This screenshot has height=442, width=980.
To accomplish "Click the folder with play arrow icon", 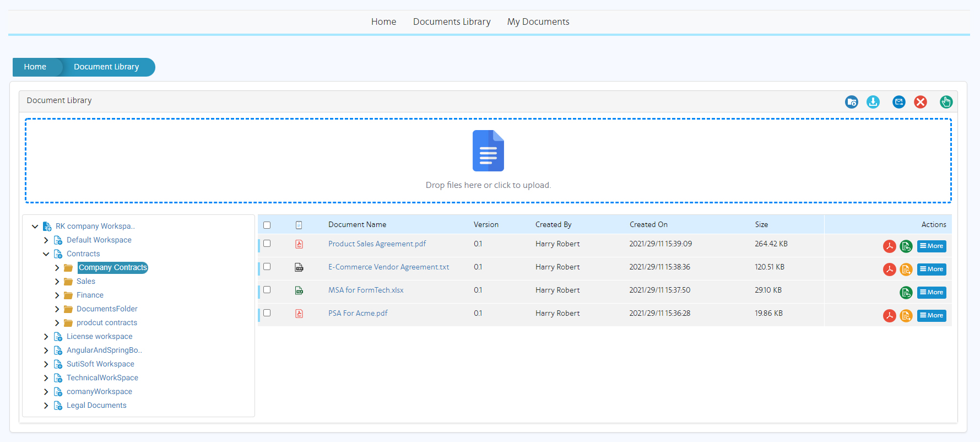I will point(851,102).
